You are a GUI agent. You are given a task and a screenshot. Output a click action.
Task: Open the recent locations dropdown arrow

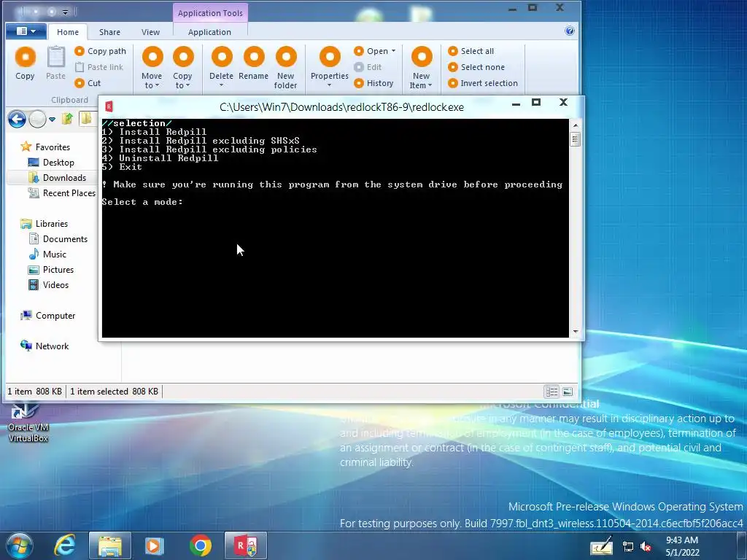click(52, 120)
